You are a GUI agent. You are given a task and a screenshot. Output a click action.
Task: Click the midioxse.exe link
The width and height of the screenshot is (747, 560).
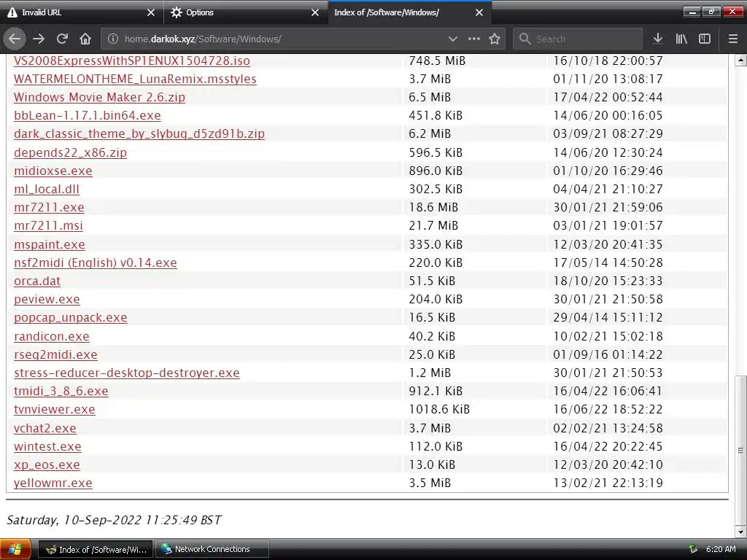coord(53,171)
